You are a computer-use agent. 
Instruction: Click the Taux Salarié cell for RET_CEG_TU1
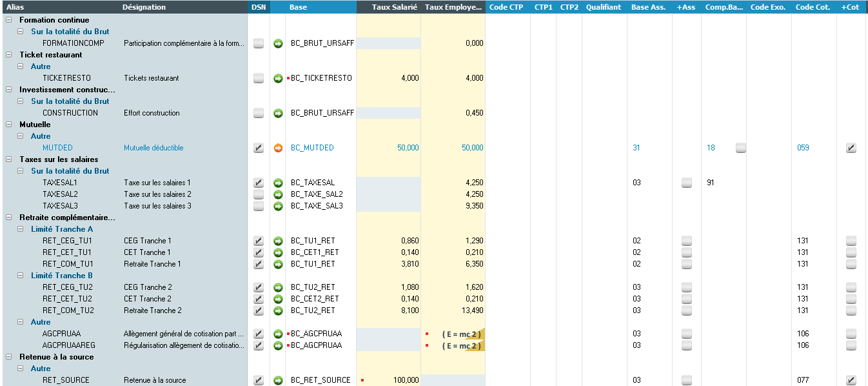388,241
